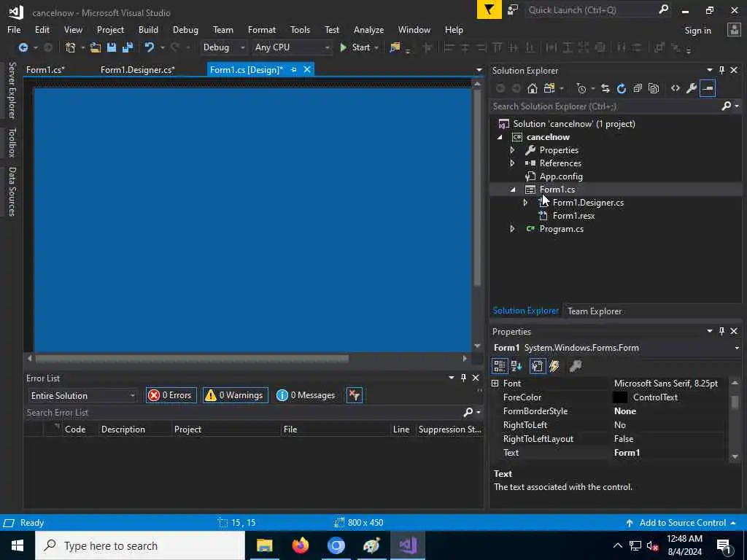This screenshot has width=747, height=560.
Task: Toggle Alphabetical sort in Properties window
Action: coord(516,366)
